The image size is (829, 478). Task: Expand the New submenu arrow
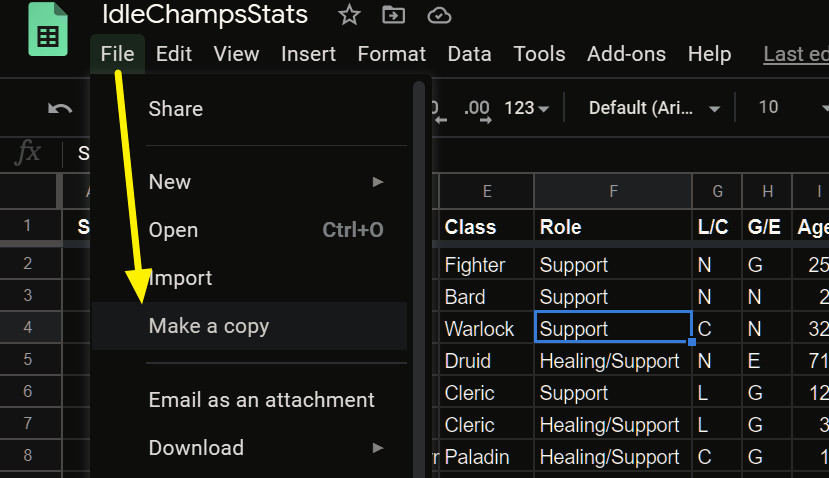click(378, 182)
